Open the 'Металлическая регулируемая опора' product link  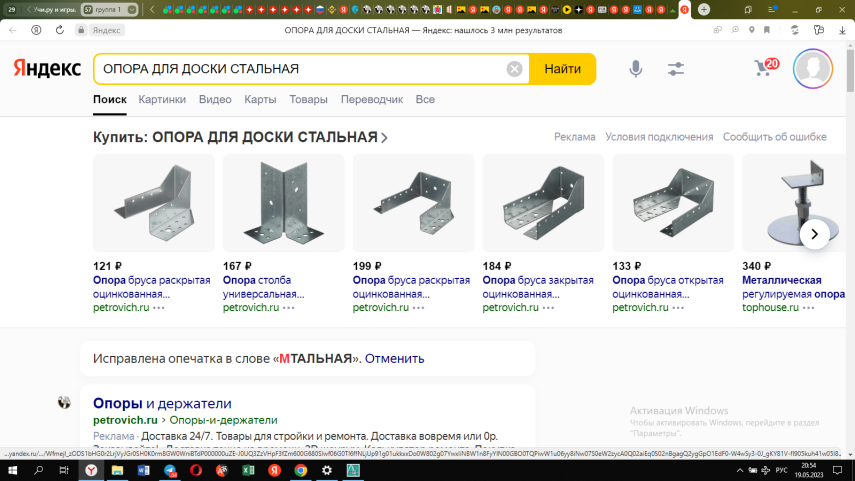[x=793, y=287]
